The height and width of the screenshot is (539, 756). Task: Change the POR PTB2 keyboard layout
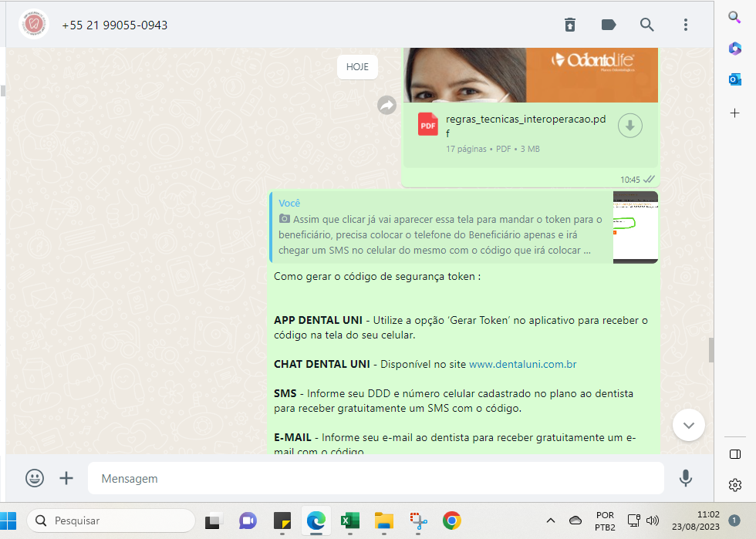[605, 520]
